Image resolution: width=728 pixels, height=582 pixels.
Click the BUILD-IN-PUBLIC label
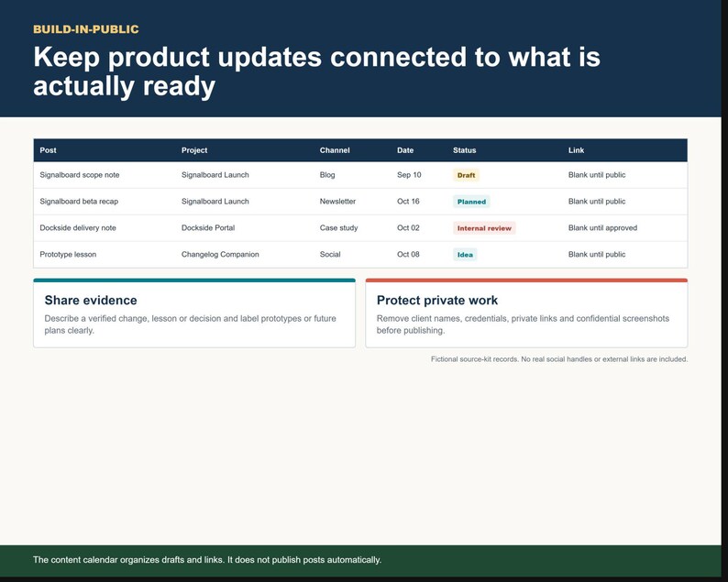86,29
